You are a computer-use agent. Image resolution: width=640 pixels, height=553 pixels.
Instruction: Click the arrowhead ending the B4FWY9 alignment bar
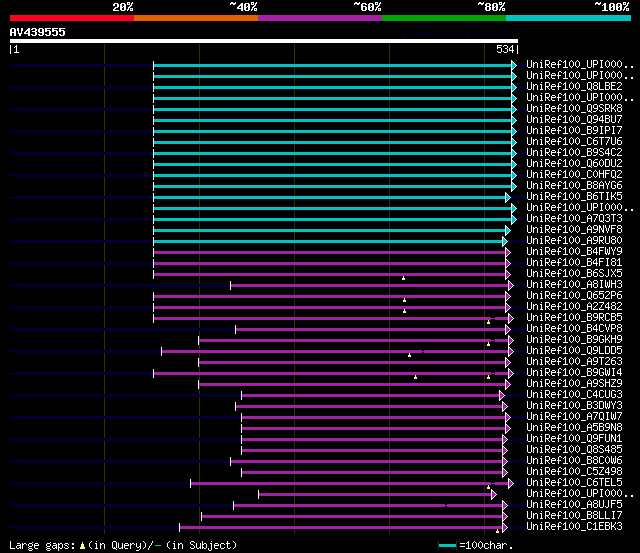tap(508, 253)
